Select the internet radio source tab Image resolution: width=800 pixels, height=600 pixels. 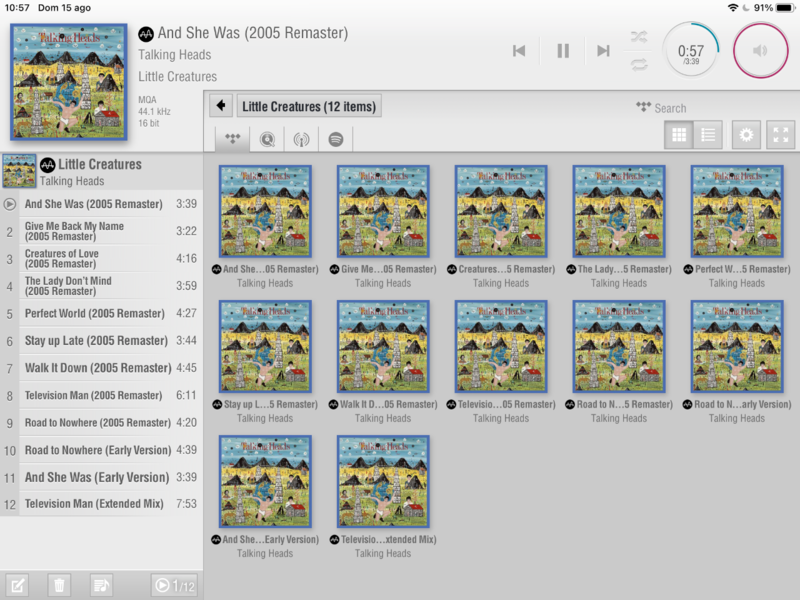(x=301, y=139)
